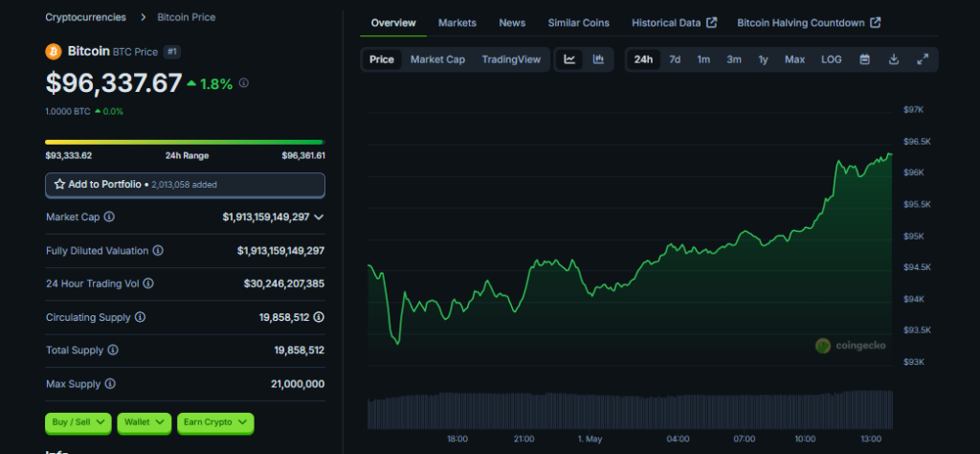This screenshot has height=454, width=980.
Task: Open the Historical Data tab
Action: pos(675,23)
